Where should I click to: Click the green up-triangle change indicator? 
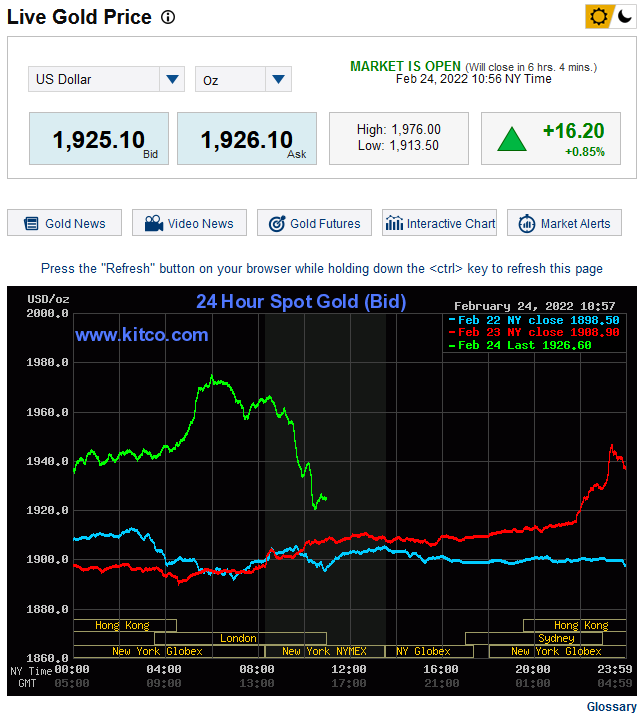pyautogui.click(x=512, y=139)
